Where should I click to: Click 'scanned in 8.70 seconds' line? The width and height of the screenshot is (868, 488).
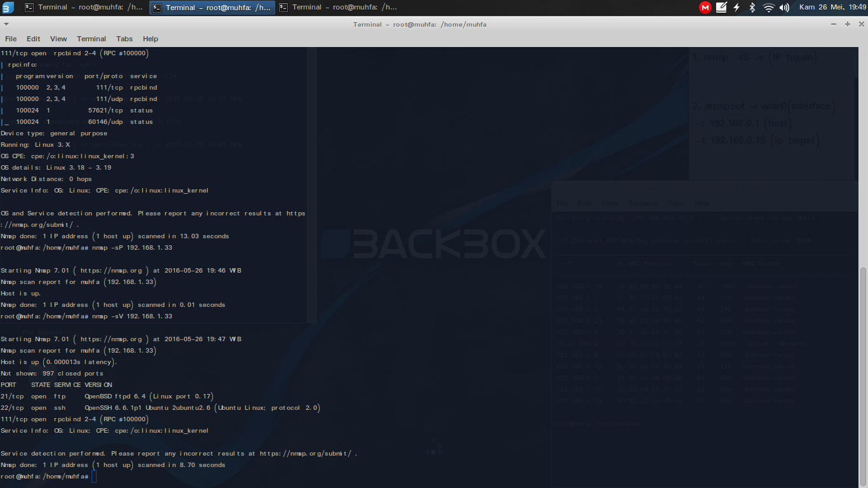pyautogui.click(x=113, y=465)
